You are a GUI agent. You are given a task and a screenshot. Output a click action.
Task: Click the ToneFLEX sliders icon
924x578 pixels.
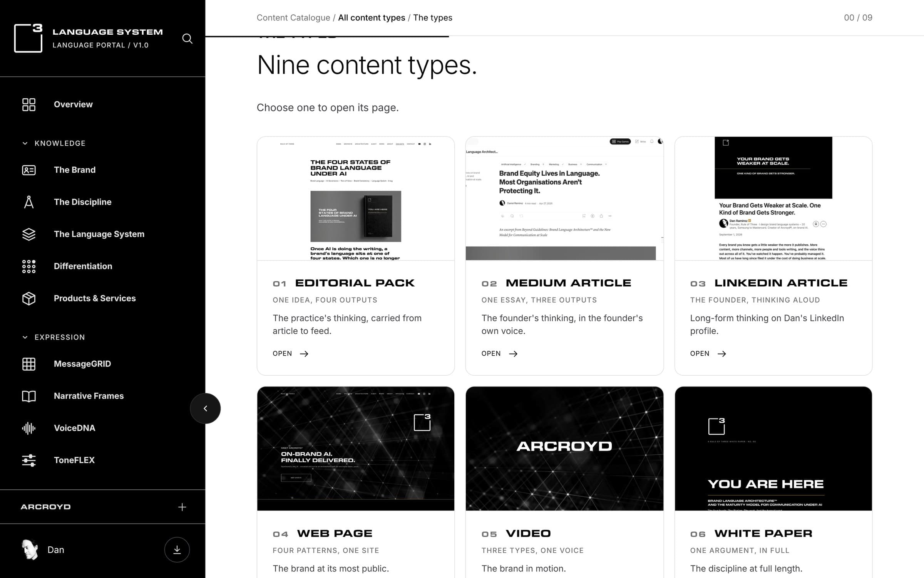click(29, 460)
